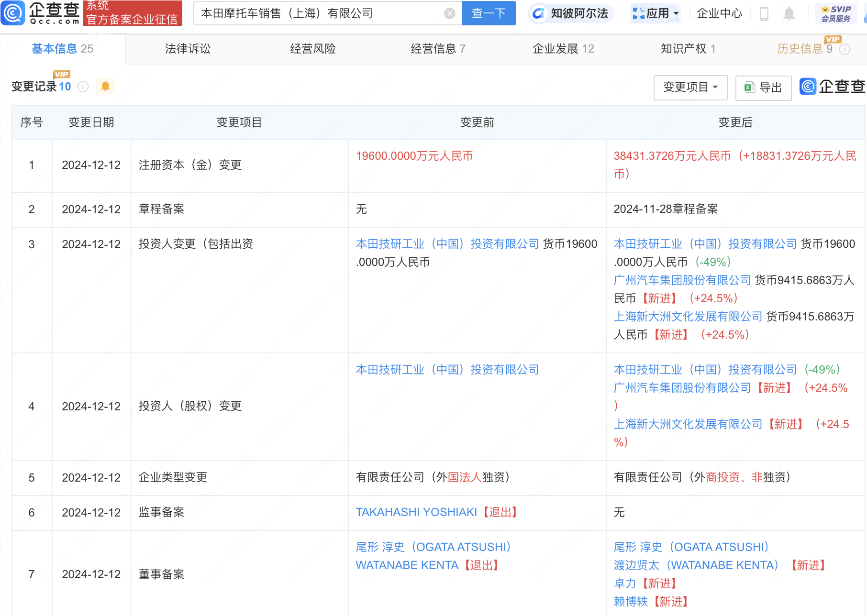The width and height of the screenshot is (867, 616).
Task: Expand the 变更项目 filter dropdown
Action: click(x=690, y=87)
